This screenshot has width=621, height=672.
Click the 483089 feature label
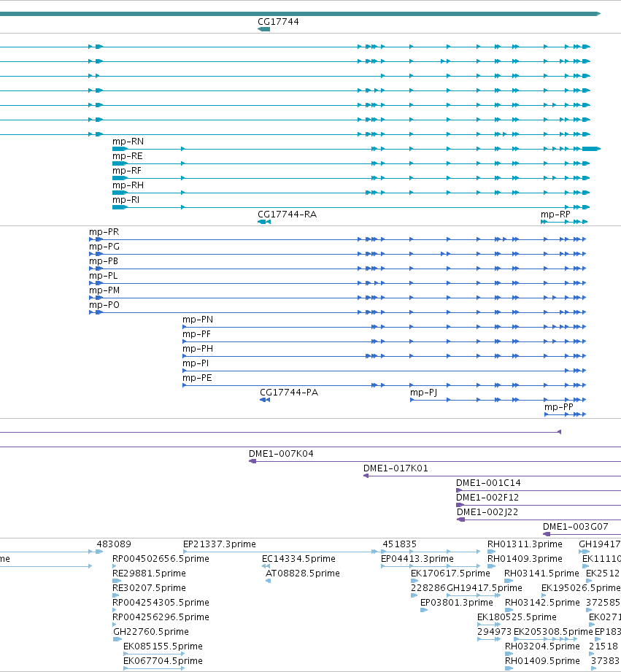point(114,544)
